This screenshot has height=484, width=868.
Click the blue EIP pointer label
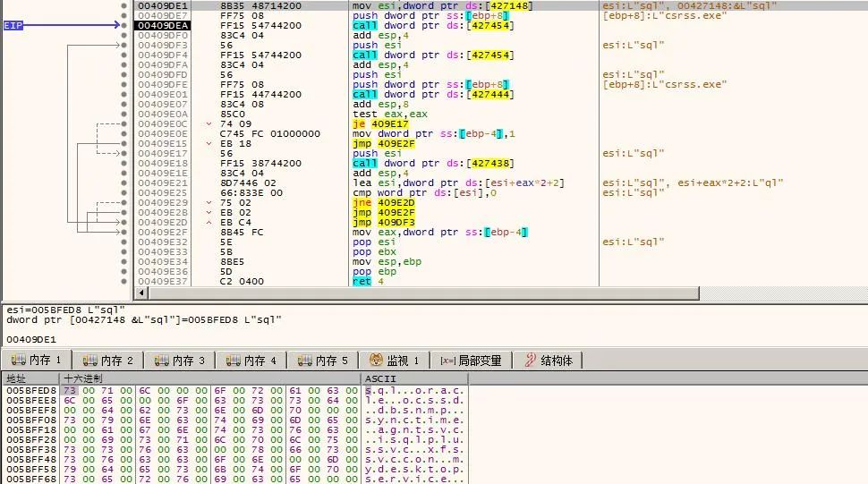pyautogui.click(x=13, y=26)
